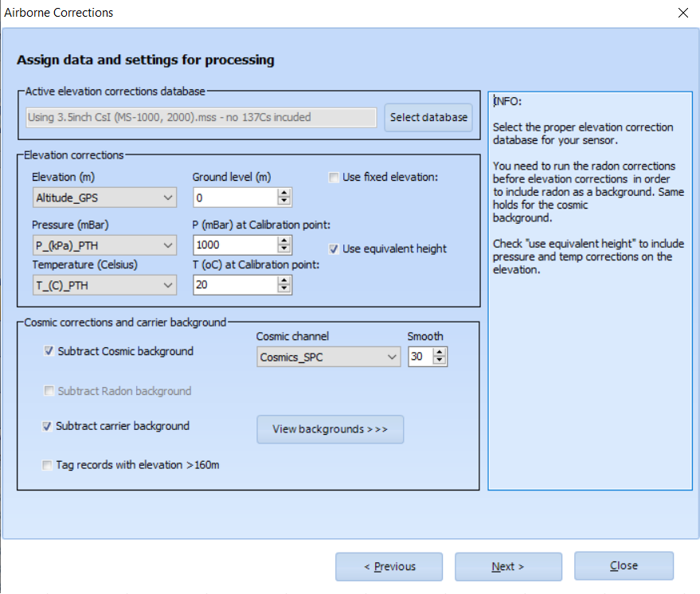Click the Close button

(624, 565)
